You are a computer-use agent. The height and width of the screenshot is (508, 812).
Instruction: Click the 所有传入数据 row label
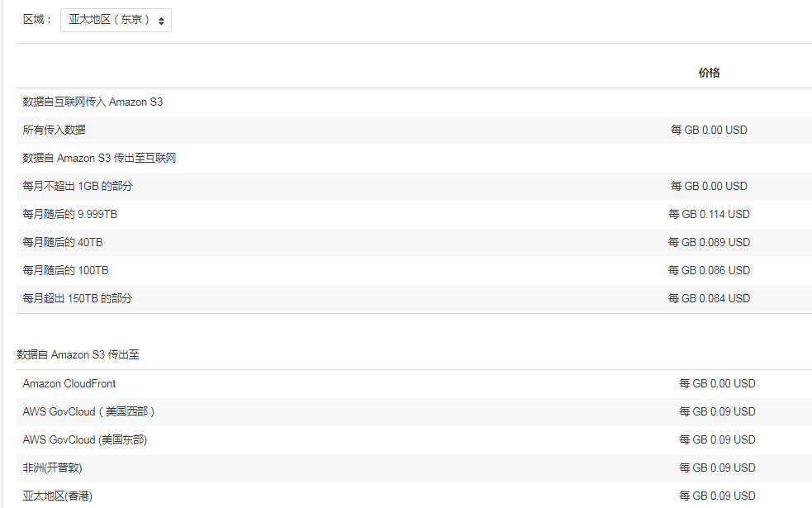point(54,130)
